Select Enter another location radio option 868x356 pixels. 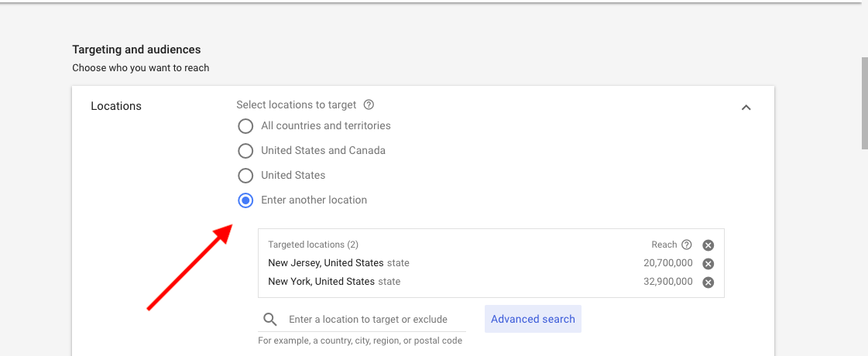click(245, 200)
